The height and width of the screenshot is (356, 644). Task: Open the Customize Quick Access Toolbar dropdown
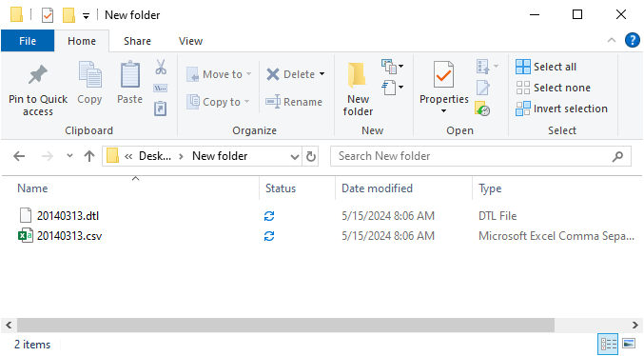(86, 16)
